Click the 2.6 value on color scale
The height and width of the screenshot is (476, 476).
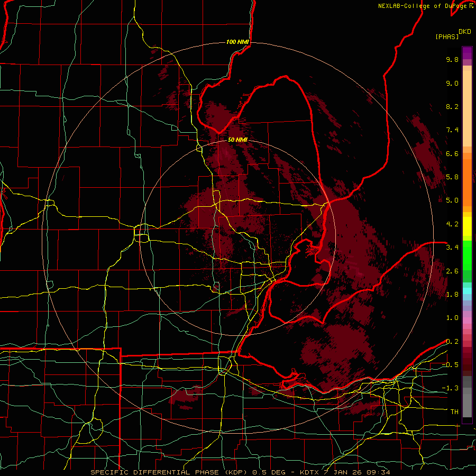452,271
